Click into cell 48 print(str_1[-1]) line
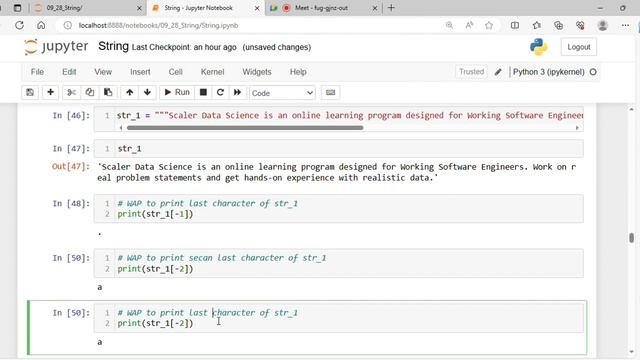The height and width of the screenshot is (360, 640). 155,214
